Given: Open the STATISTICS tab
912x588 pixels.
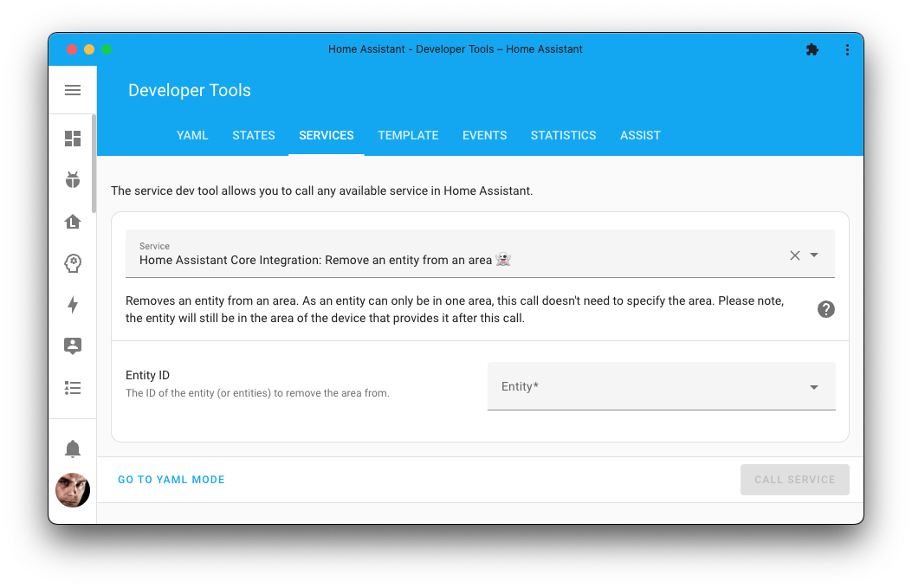Looking at the screenshot, I should click(x=563, y=135).
